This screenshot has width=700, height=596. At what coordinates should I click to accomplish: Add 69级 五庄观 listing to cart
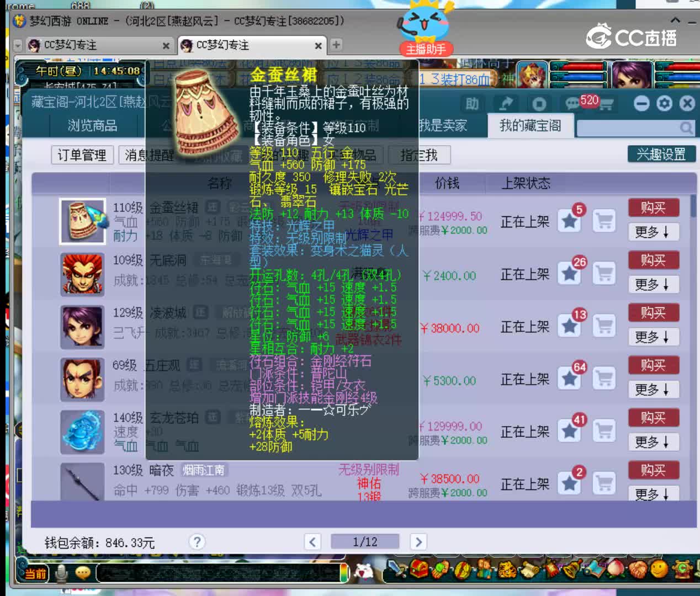pos(604,379)
